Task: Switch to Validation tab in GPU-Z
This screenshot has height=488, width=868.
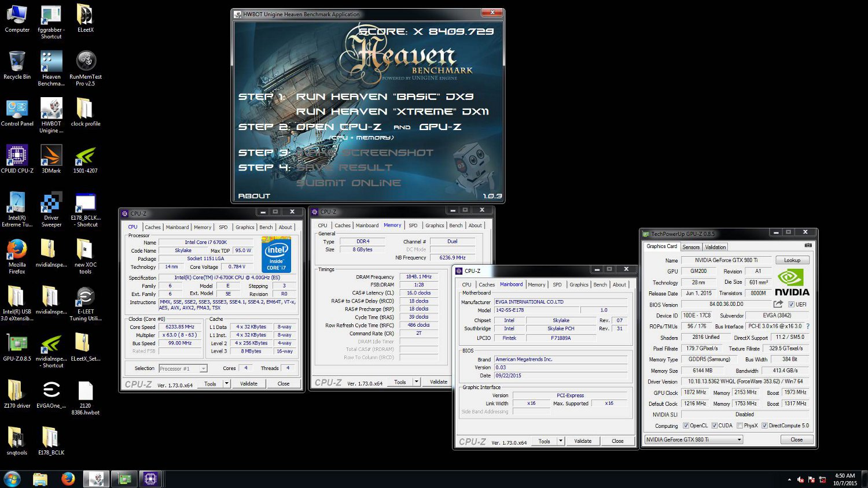Action: point(715,247)
